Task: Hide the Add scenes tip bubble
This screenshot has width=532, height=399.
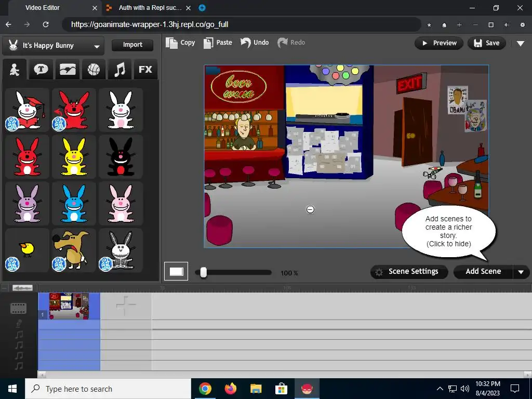Action: pyautogui.click(x=448, y=231)
